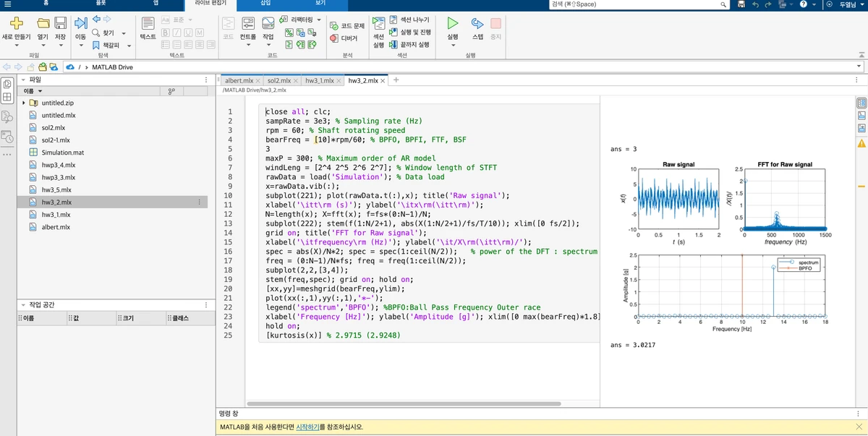This screenshot has height=436, width=868.
Task: Click the 열기 (Open) folder icon
Action: coord(43,23)
